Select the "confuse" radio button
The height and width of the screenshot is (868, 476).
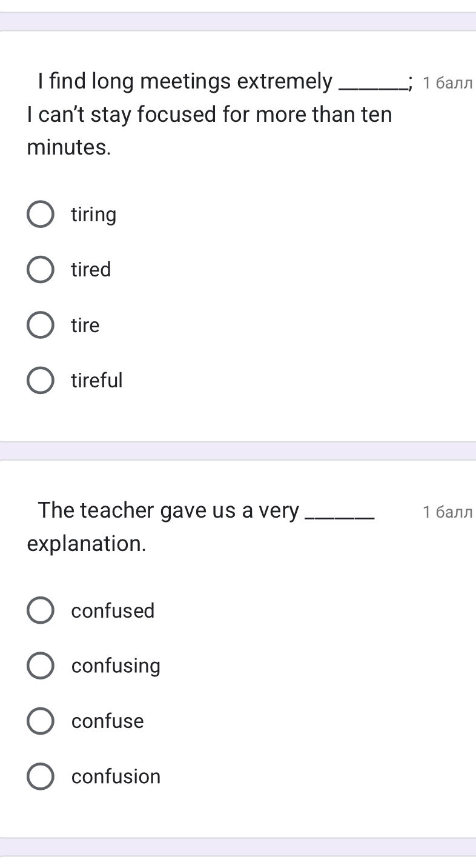coord(40,721)
